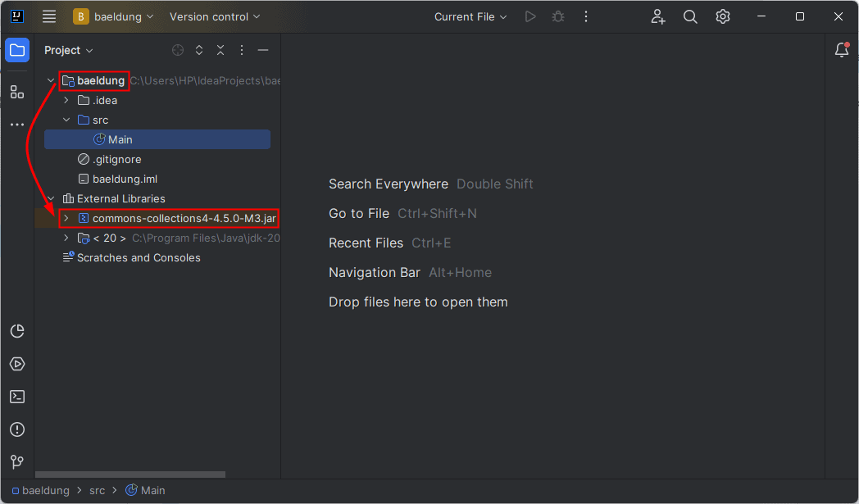Click the IntelliJ IDEA logo icon
This screenshot has width=859, height=504.
click(x=17, y=16)
